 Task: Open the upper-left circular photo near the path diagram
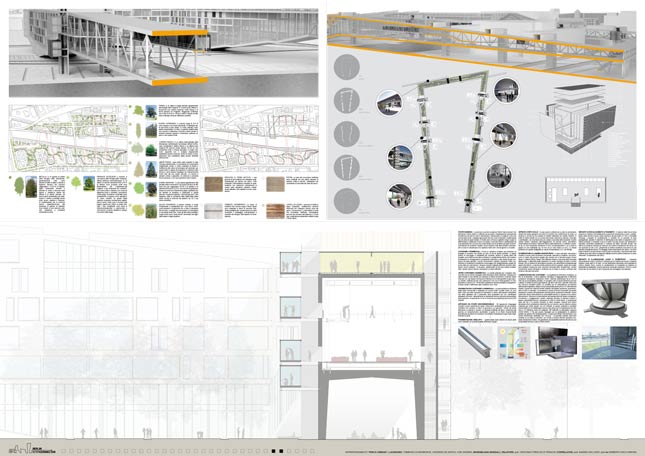(x=389, y=103)
